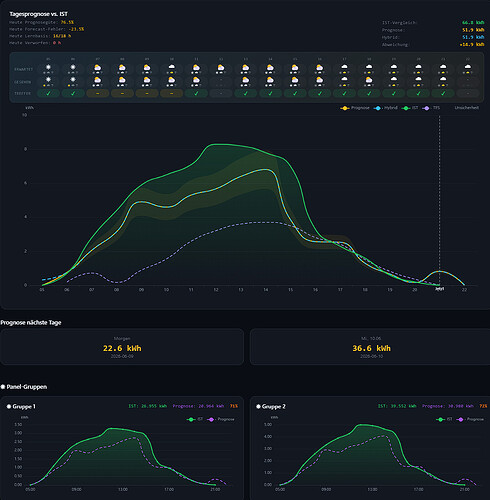Click the Forecast-Fehler value -23.5%
The width and height of the screenshot is (490, 500).
[x=76, y=29]
